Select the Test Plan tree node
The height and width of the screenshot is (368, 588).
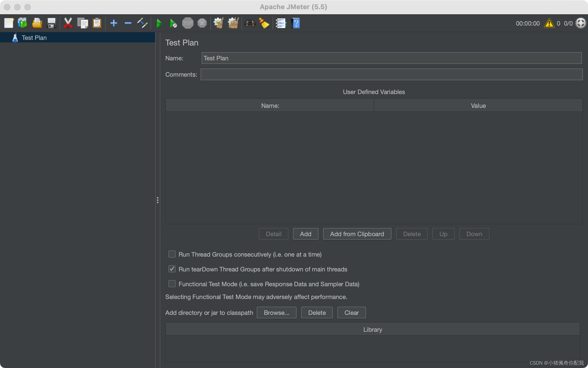coord(34,38)
